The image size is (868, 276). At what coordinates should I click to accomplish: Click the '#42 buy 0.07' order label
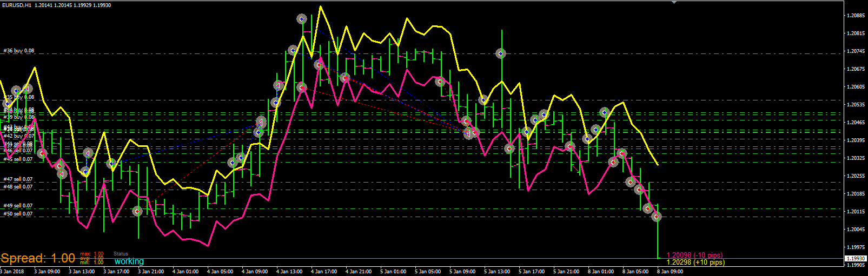coord(18,136)
